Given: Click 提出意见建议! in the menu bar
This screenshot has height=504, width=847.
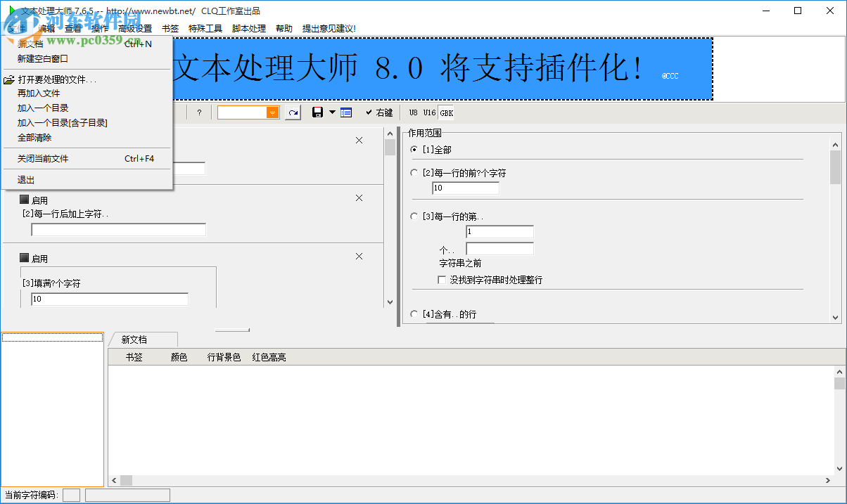Looking at the screenshot, I should click(328, 28).
